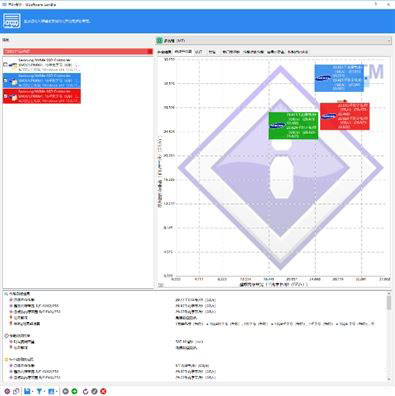Open the combo box above the chart
The image size is (395, 396).
[273, 41]
